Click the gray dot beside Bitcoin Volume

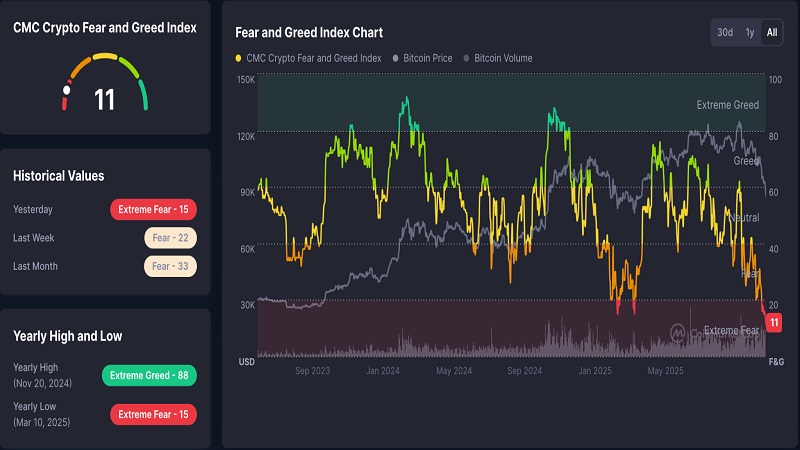click(x=466, y=58)
